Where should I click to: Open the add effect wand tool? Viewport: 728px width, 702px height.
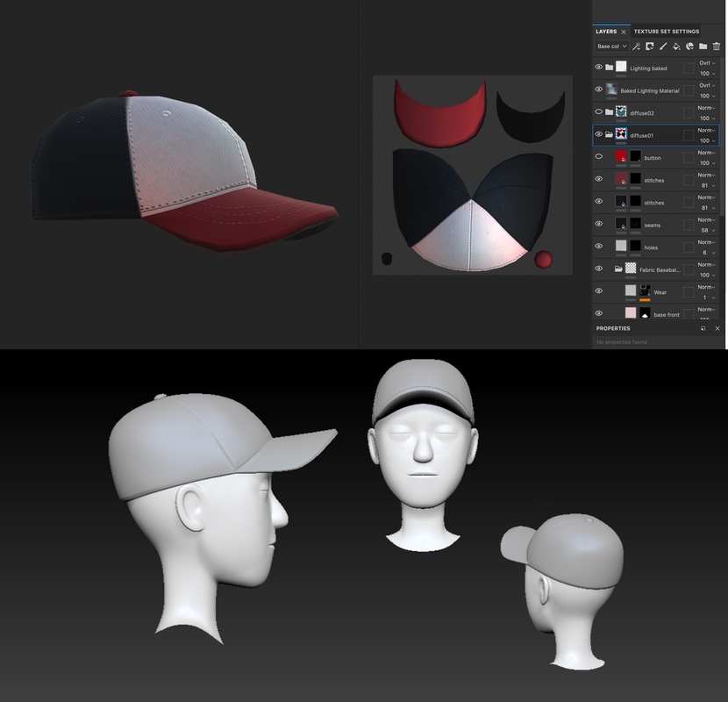(x=637, y=46)
